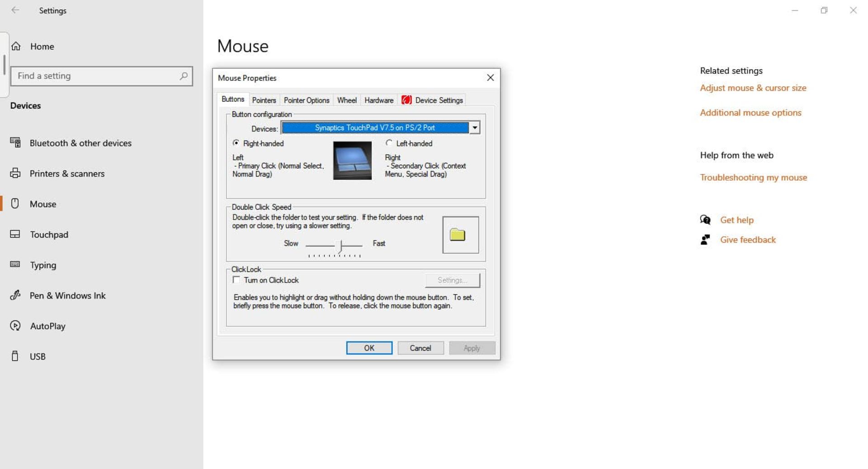Click the Home icon in the sidebar

(16, 46)
